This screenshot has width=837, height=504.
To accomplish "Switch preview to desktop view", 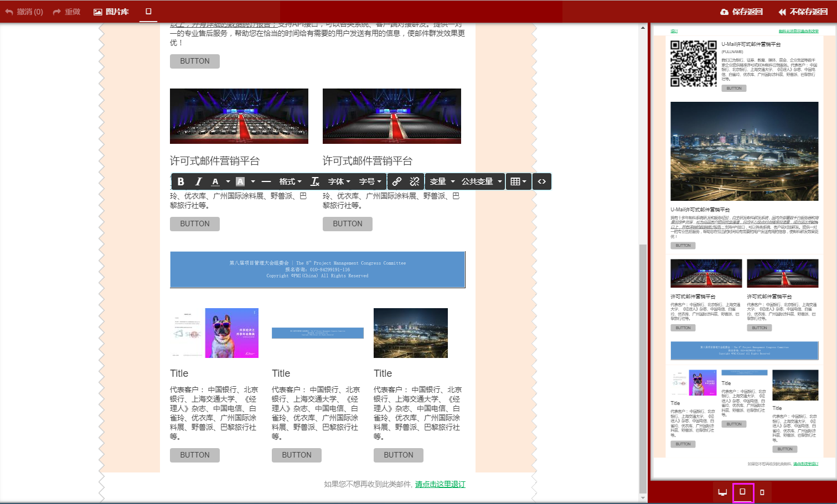I will 722,492.
